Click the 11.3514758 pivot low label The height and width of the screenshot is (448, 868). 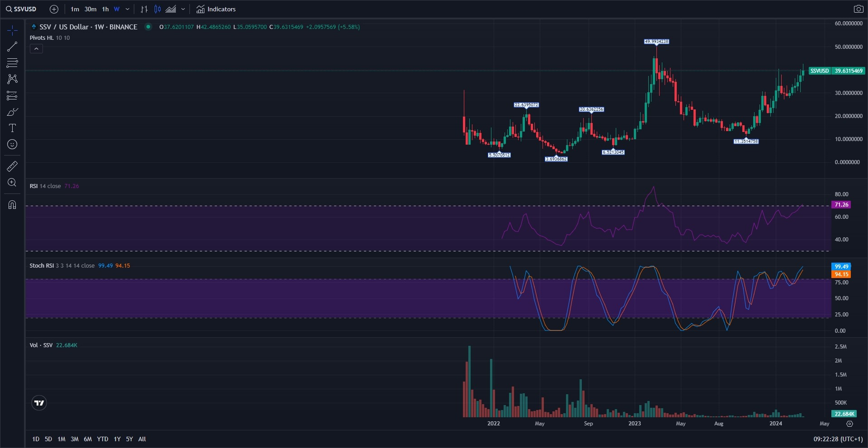746,141
